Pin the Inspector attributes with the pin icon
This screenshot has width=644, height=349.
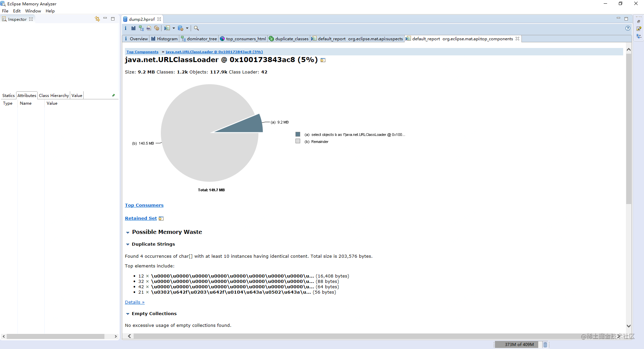click(x=113, y=95)
